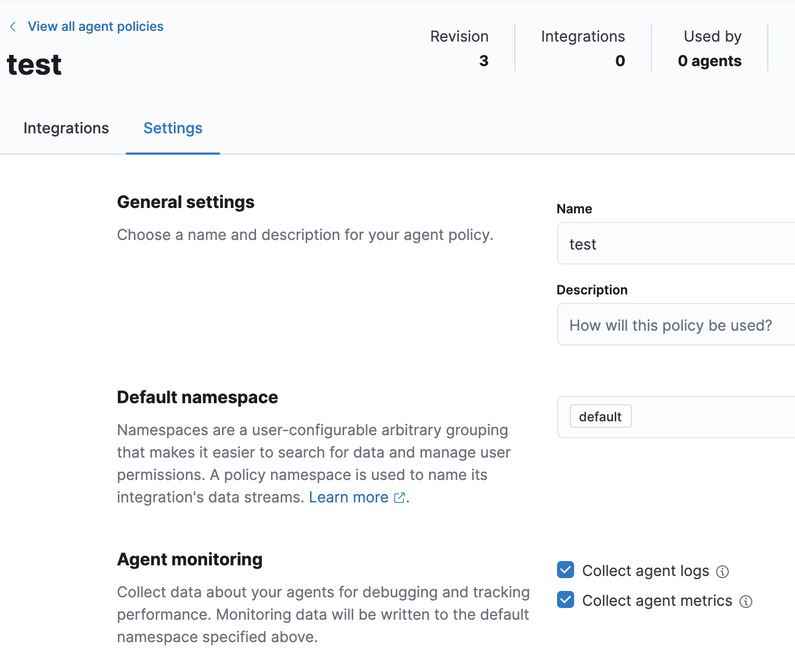The height and width of the screenshot is (672, 795).
Task: Select the Settings tab
Action: coord(173,128)
